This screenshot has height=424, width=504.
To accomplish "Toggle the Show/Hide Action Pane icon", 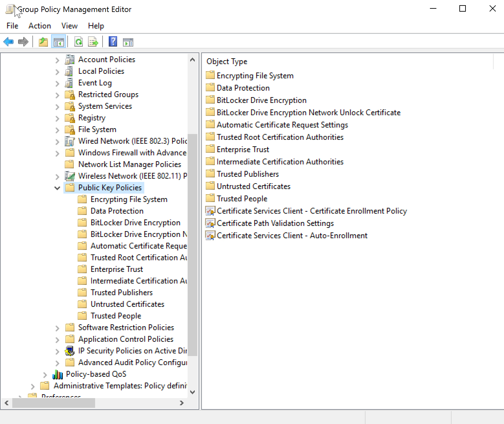I will 128,42.
